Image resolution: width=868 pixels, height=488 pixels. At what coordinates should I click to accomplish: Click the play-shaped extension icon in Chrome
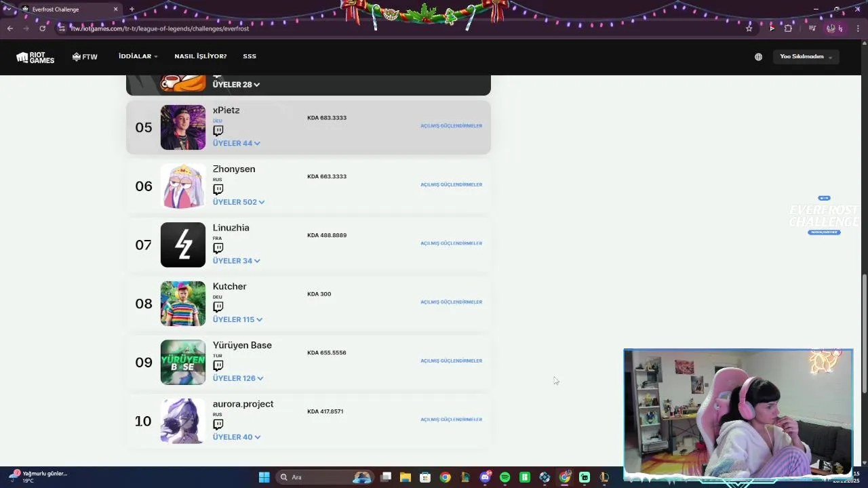click(772, 28)
